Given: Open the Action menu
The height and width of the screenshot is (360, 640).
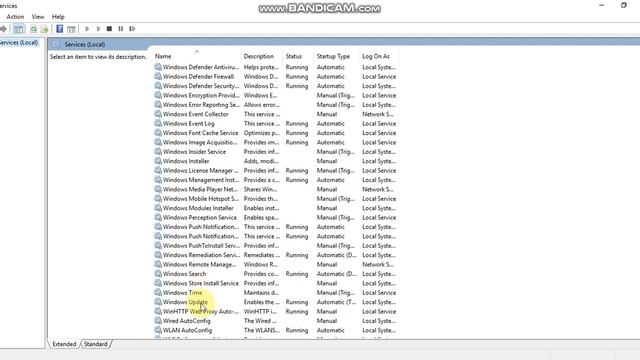Looking at the screenshot, I should (x=15, y=17).
